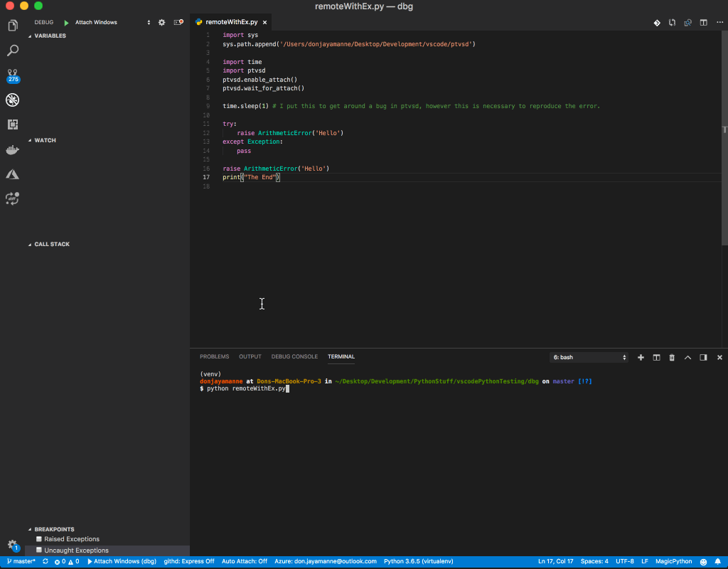Open launch.json via the debug gear icon
Image resolution: width=728 pixels, height=569 pixels.
(161, 22)
